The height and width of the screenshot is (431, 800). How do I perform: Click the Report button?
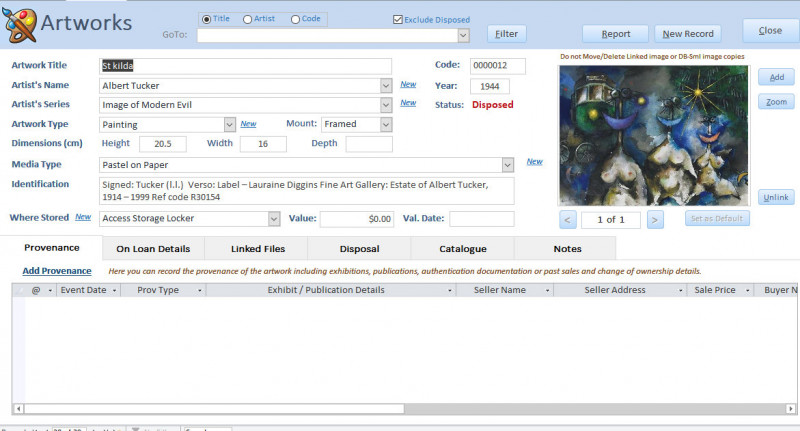(615, 34)
